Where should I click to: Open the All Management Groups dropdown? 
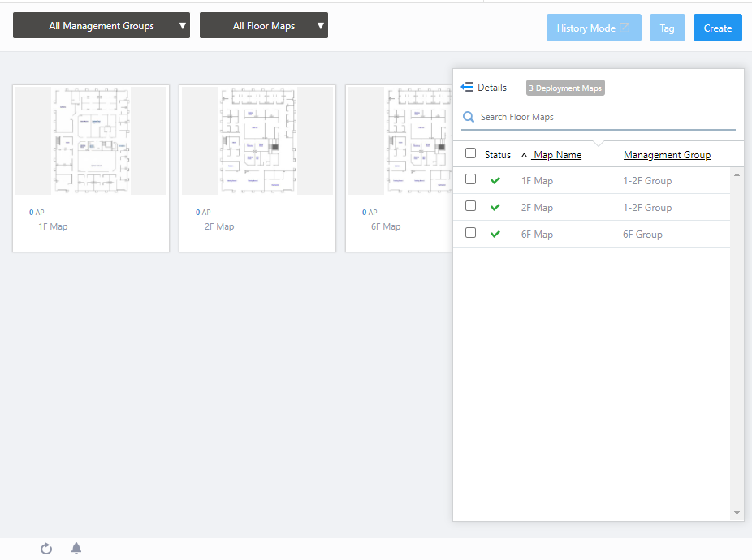pos(102,26)
